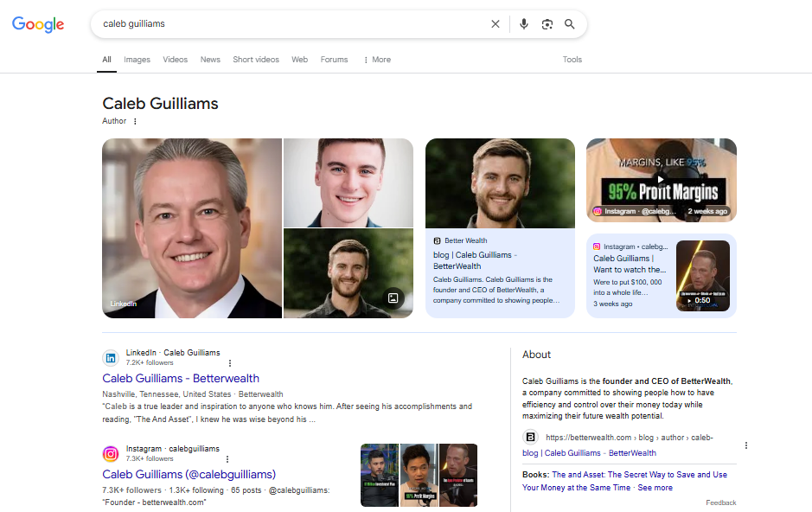The width and height of the screenshot is (812, 512).
Task: Click 'LinkedIn · Caleb Guilliams' source label
Action: tap(173, 353)
